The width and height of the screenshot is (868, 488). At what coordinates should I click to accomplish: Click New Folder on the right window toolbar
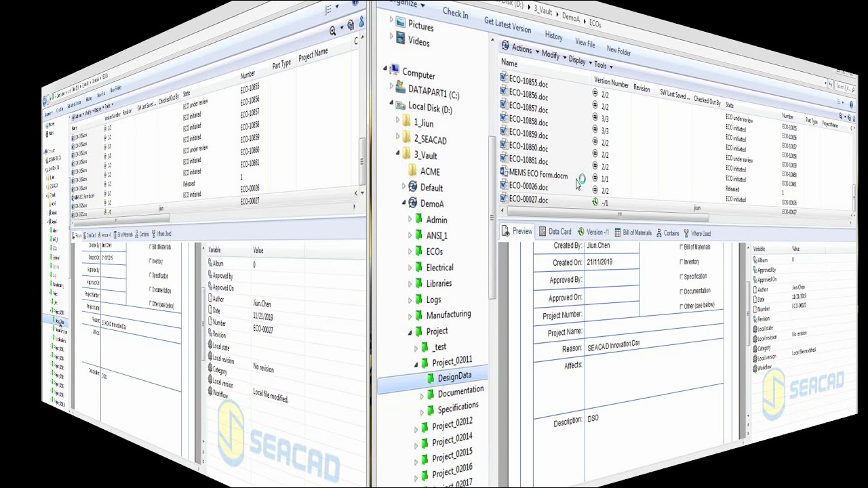(618, 49)
